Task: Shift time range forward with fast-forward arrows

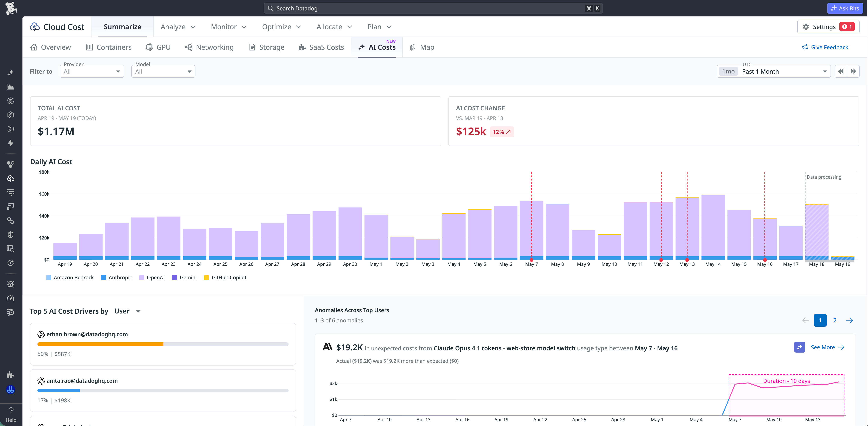Action: pyautogui.click(x=853, y=71)
